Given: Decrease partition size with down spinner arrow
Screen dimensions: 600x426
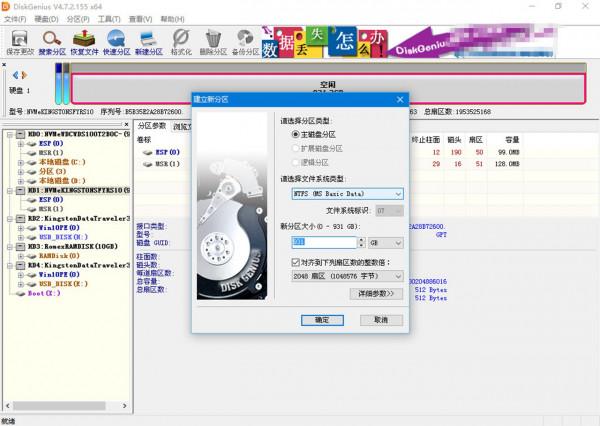Looking at the screenshot, I should click(x=362, y=245).
